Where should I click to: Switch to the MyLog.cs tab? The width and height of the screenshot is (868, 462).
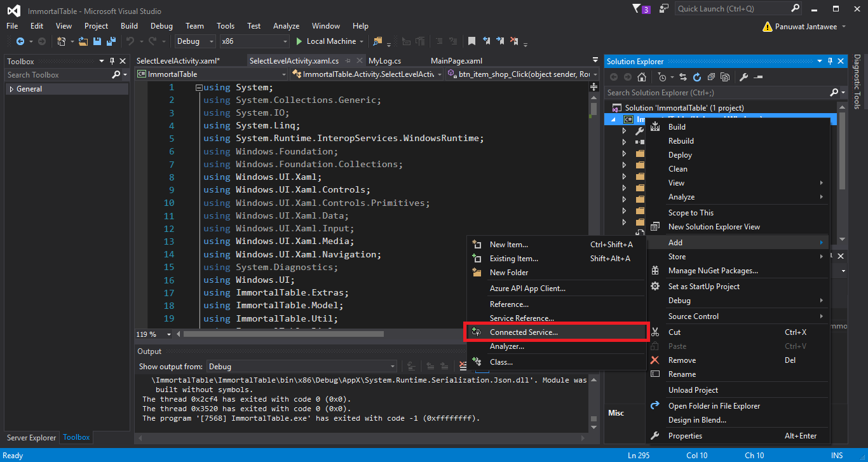[384, 61]
